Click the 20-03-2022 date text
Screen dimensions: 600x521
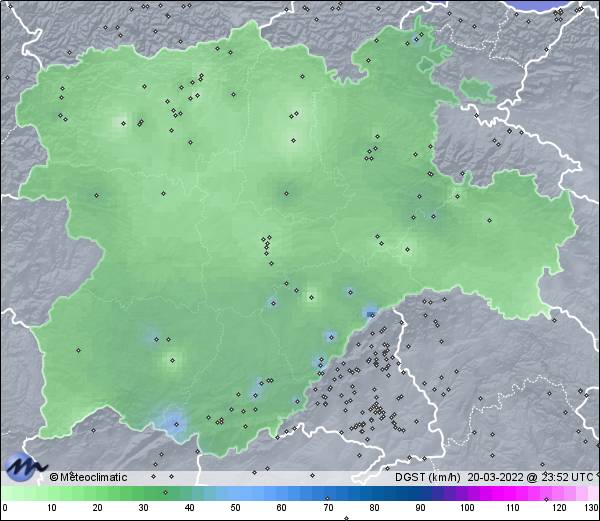click(496, 477)
